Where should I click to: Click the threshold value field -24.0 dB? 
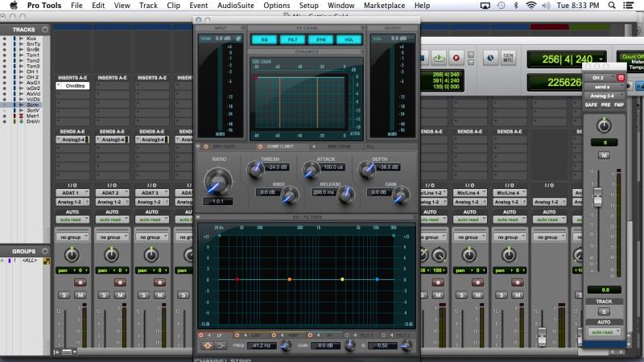[x=277, y=167]
